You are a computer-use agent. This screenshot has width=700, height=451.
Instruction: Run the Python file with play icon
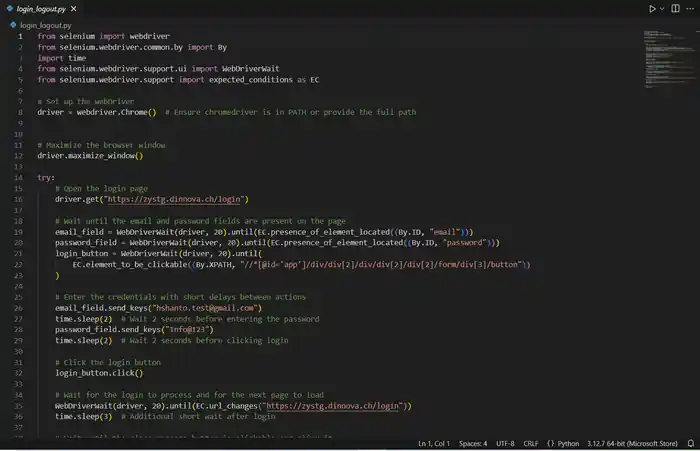[652, 8]
